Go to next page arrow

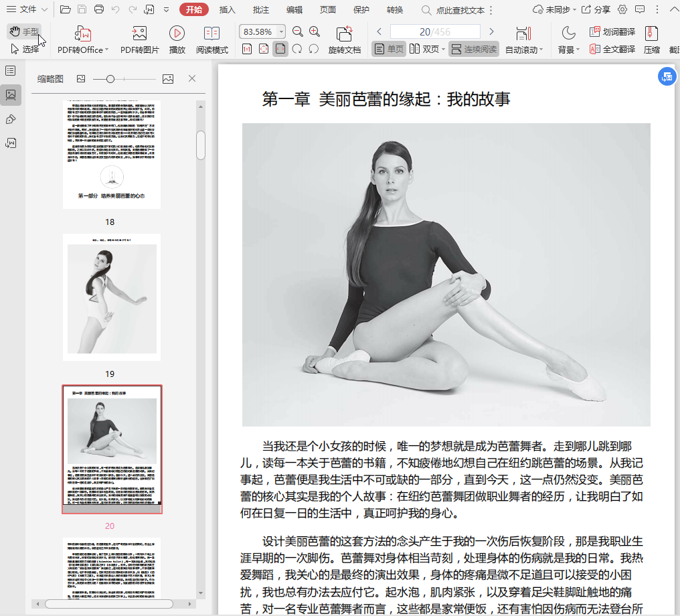tap(491, 31)
